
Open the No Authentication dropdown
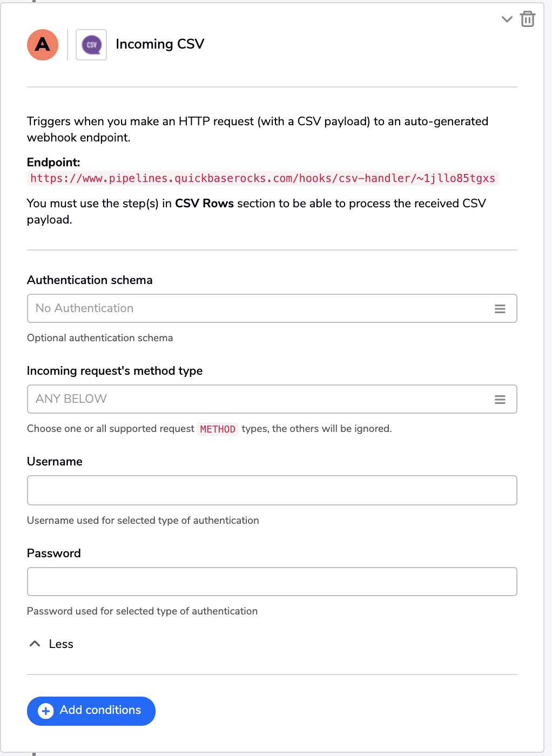(x=272, y=308)
